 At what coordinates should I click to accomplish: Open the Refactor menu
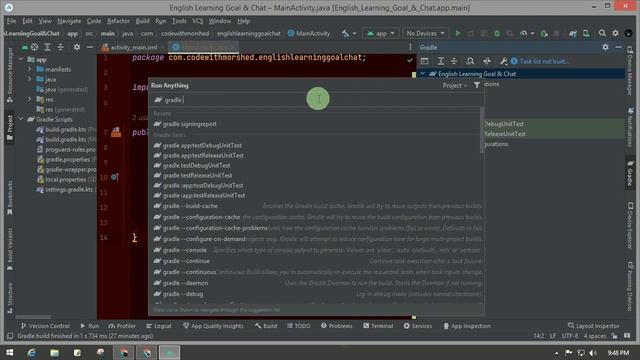tap(118, 21)
